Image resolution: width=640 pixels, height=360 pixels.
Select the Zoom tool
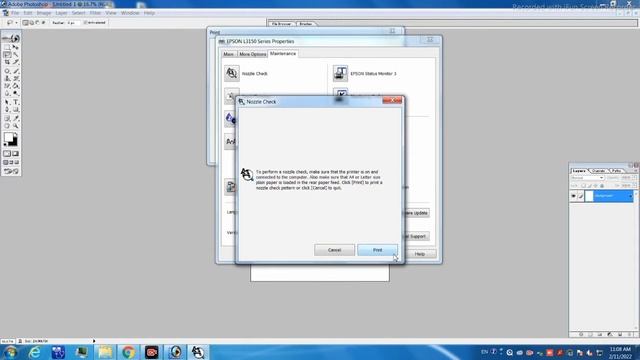coord(16,126)
